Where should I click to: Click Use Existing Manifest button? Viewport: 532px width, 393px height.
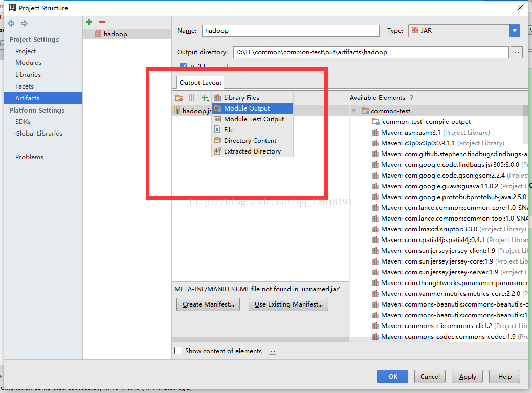289,304
